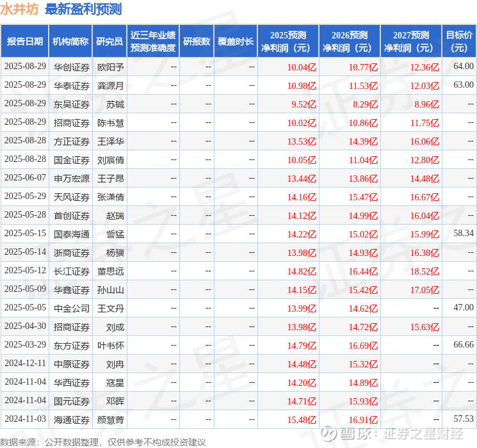Select the 申万宏源 institution cell
This screenshot has height=448, width=477.
click(x=72, y=179)
